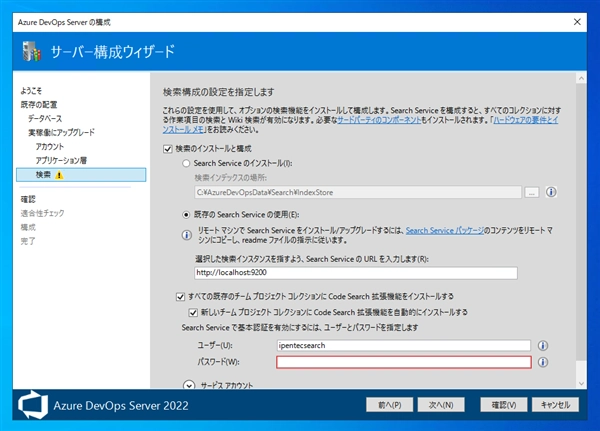Click the 前へ(P) button
Image resolution: width=600 pixels, height=431 pixels.
pyautogui.click(x=389, y=405)
